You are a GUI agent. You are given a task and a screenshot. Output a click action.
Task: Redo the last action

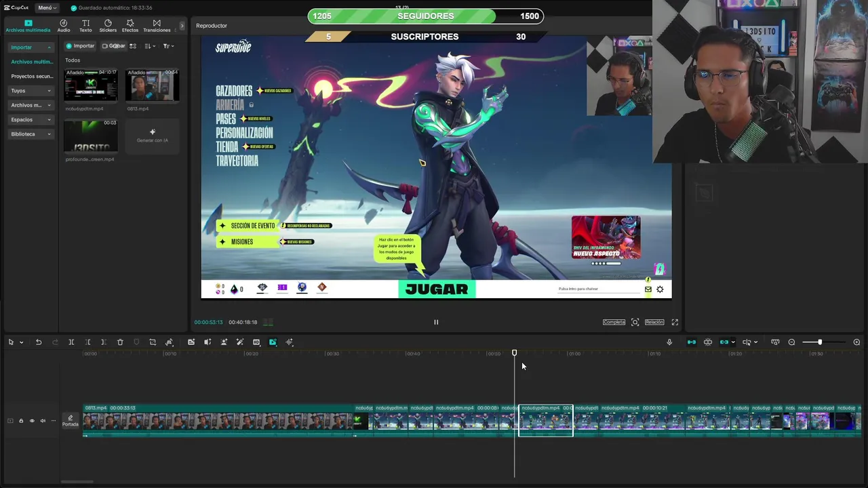coord(55,342)
